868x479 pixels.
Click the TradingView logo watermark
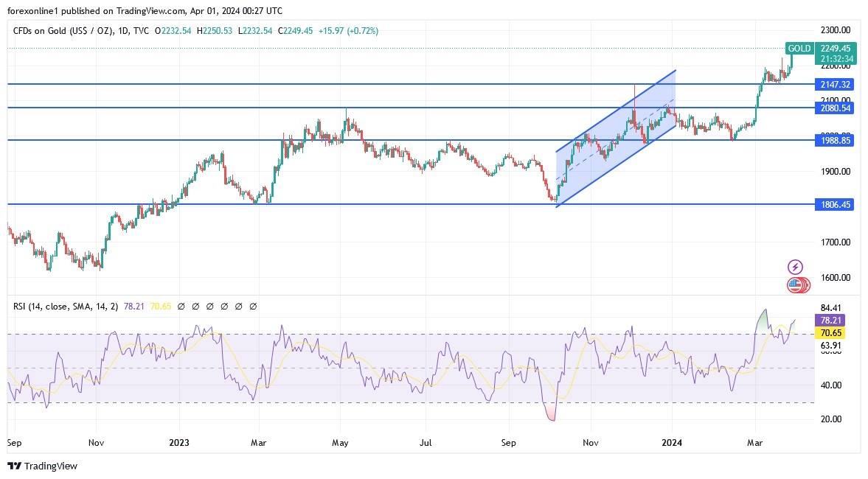point(42,466)
